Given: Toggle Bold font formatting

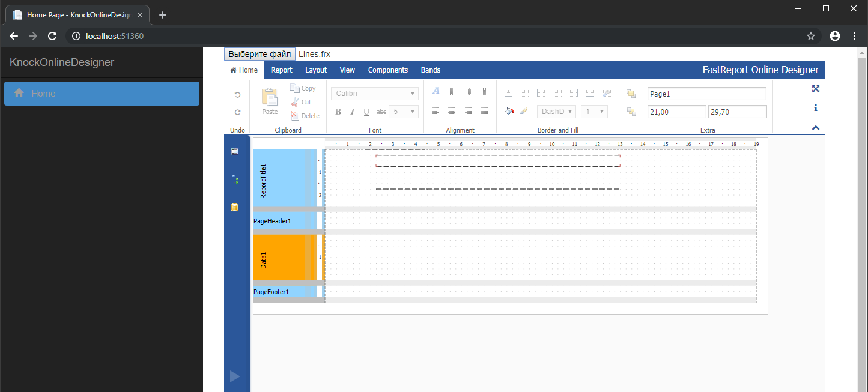Looking at the screenshot, I should [x=338, y=112].
